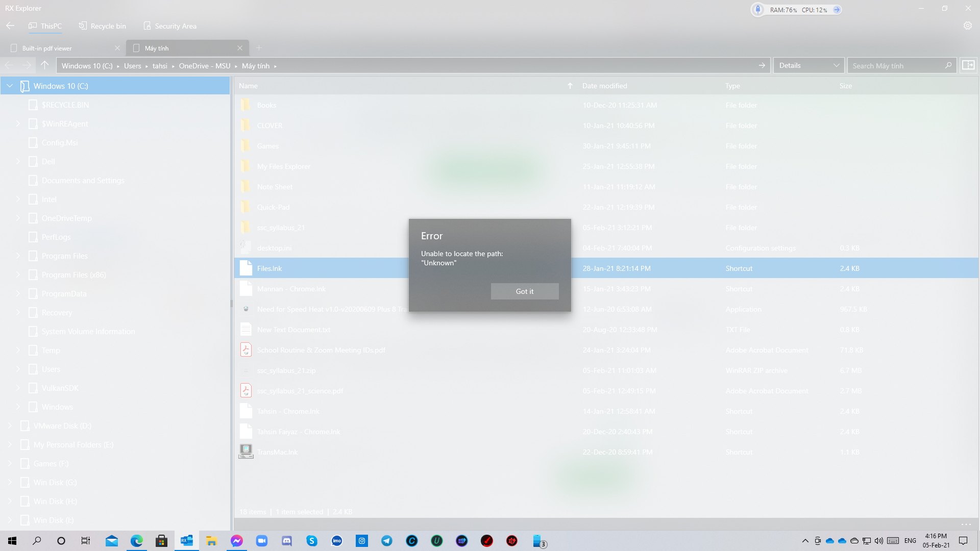
Task: Expand the Program Files tree node
Action: [x=18, y=256]
